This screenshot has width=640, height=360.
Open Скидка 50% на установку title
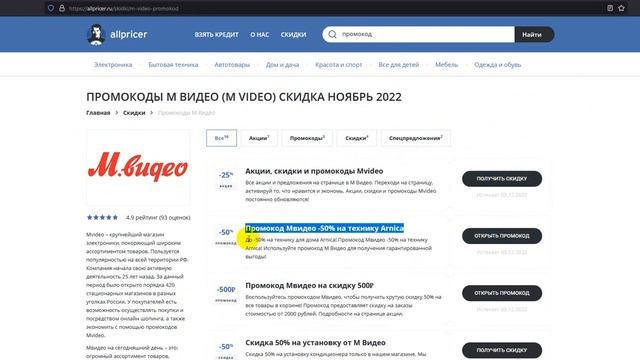click(x=315, y=342)
